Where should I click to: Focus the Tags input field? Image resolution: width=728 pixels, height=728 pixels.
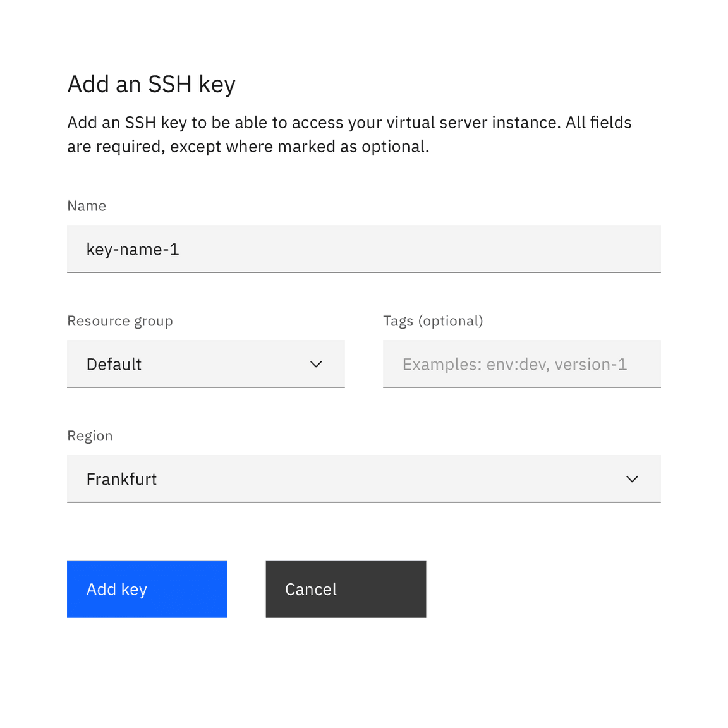tap(522, 363)
